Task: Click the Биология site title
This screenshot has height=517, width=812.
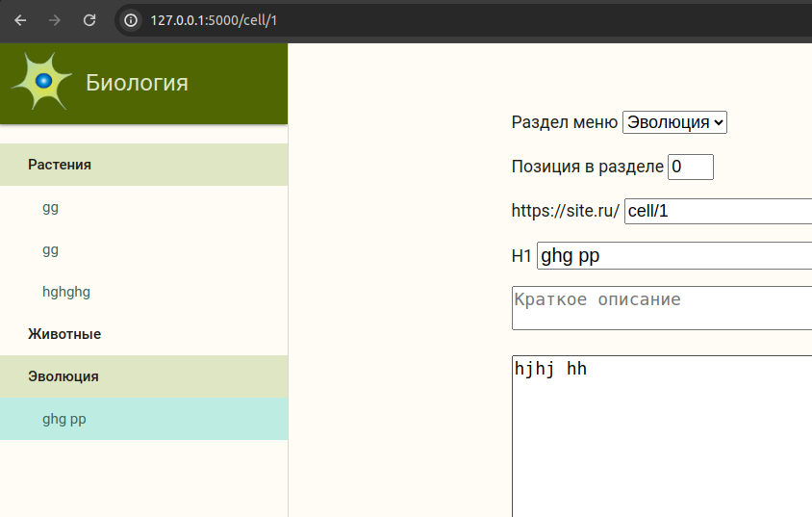Action: [137, 83]
